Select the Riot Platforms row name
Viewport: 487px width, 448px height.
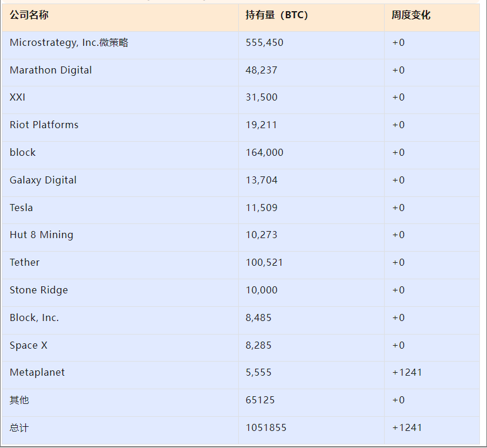44,125
